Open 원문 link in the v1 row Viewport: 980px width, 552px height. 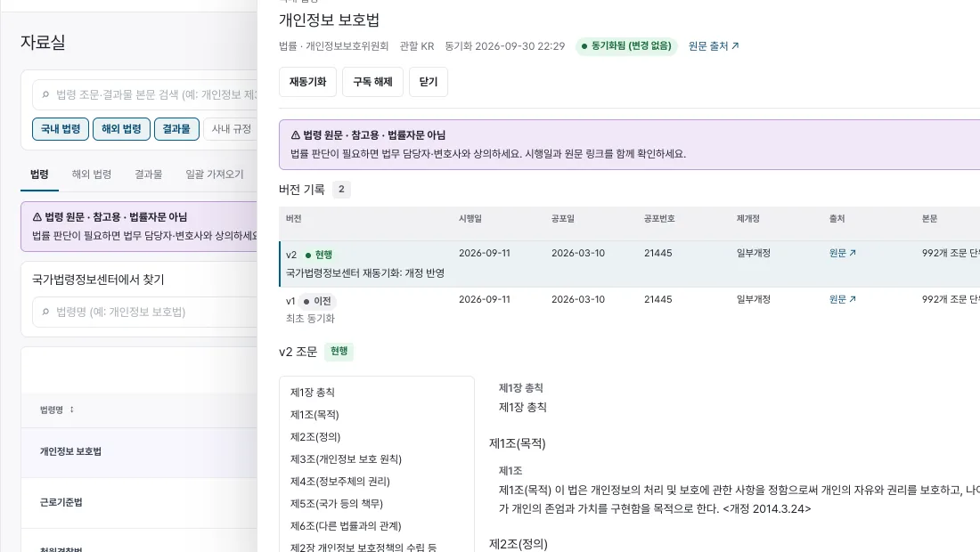click(x=843, y=299)
